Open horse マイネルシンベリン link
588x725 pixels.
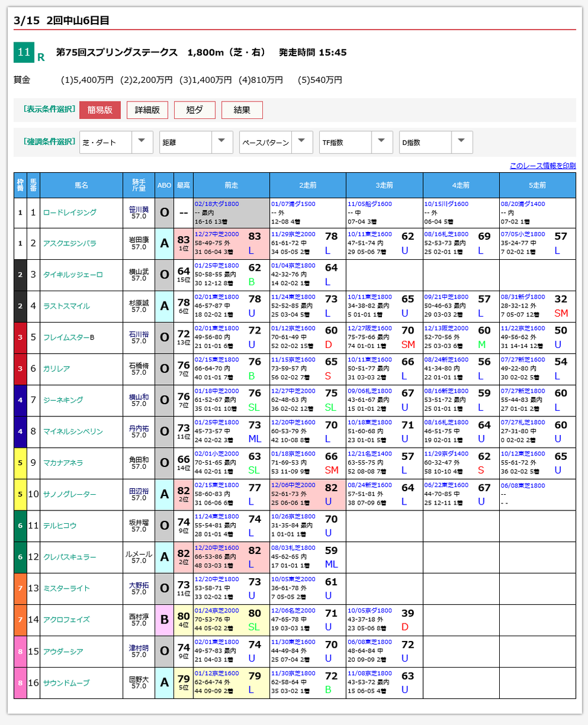73,432
